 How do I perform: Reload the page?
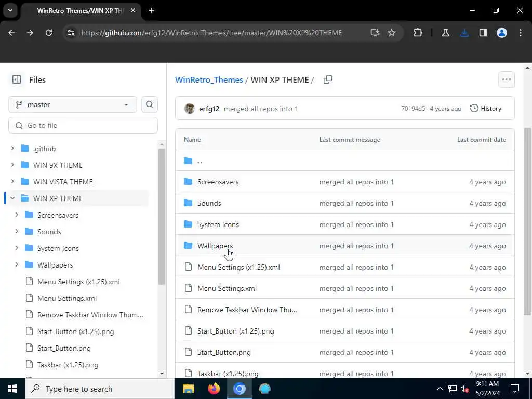(49, 33)
